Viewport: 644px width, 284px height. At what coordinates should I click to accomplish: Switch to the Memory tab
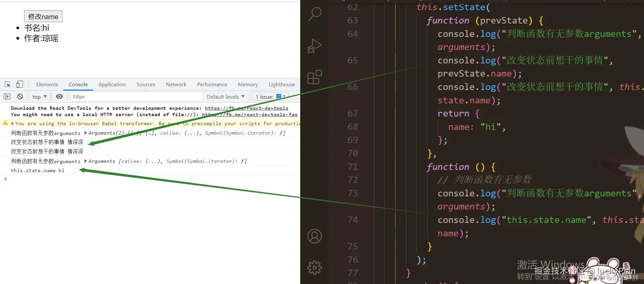click(248, 85)
